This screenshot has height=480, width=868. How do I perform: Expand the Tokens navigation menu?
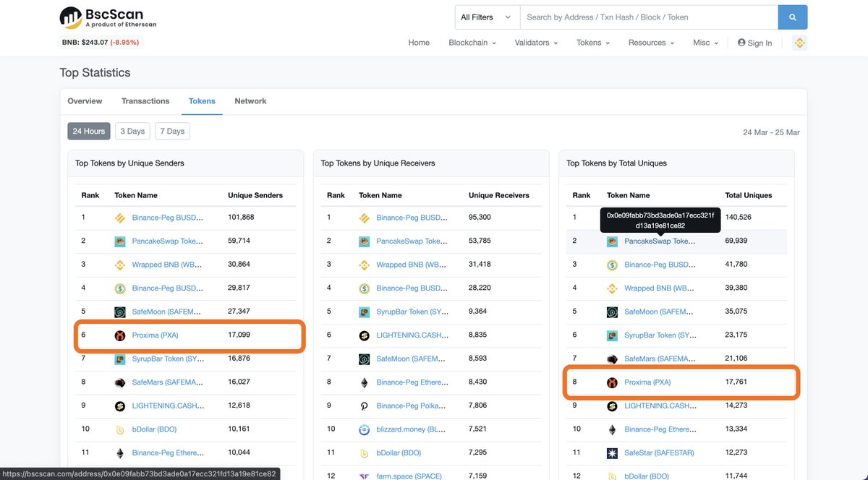(x=593, y=43)
